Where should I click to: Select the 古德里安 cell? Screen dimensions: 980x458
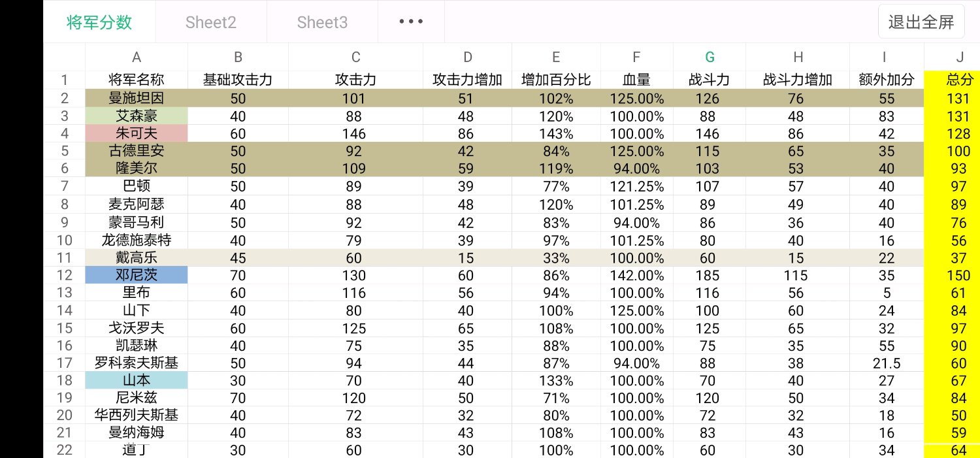137,151
